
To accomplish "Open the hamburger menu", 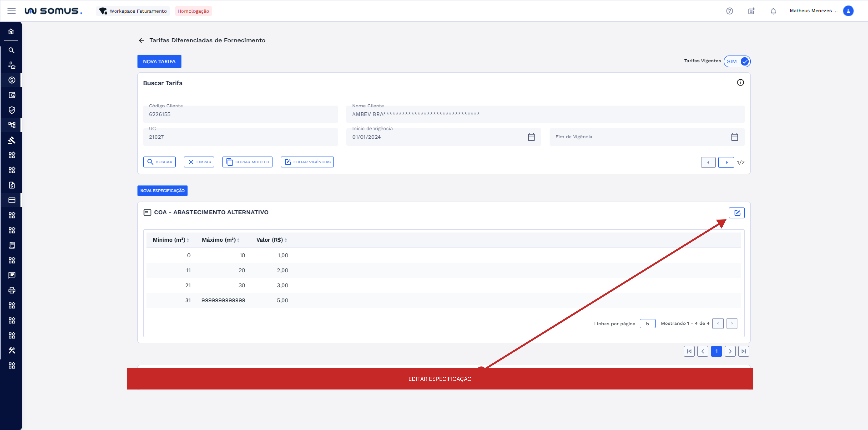I will (11, 11).
